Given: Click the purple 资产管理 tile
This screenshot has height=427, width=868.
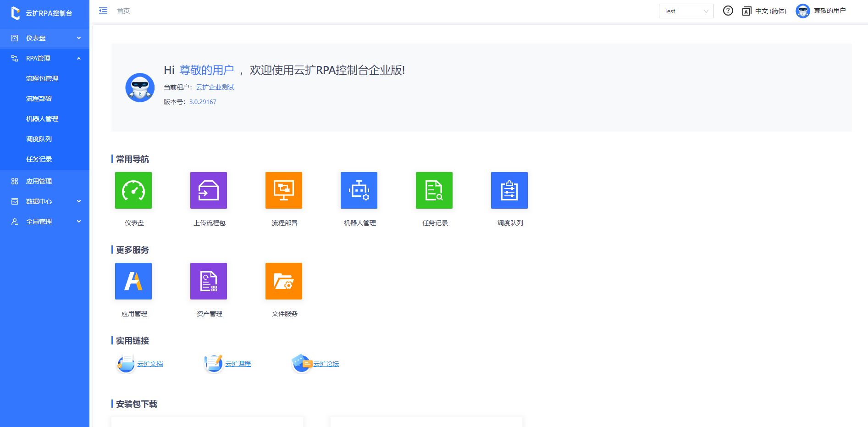Looking at the screenshot, I should coord(209,281).
